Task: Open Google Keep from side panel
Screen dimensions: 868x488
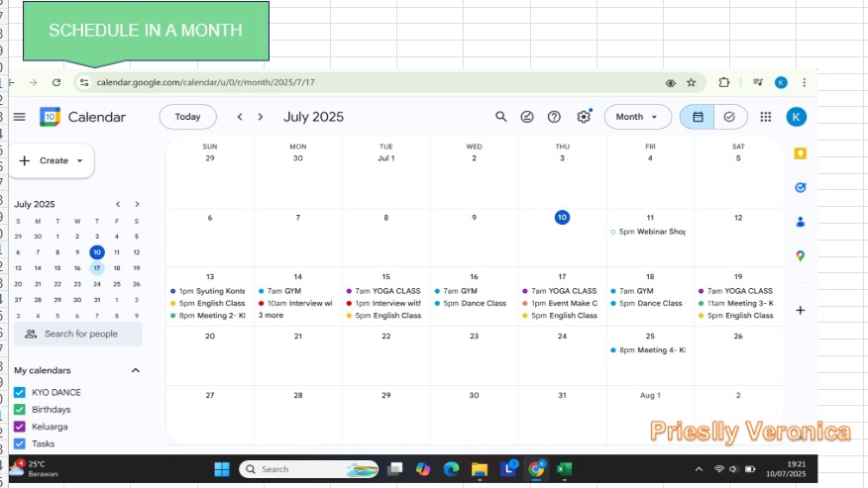Action: pyautogui.click(x=800, y=153)
